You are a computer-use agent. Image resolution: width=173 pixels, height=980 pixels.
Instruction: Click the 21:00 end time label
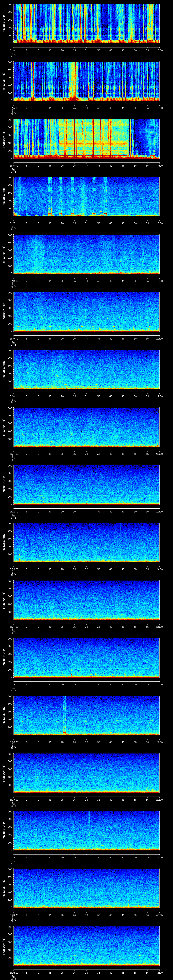(160, 396)
